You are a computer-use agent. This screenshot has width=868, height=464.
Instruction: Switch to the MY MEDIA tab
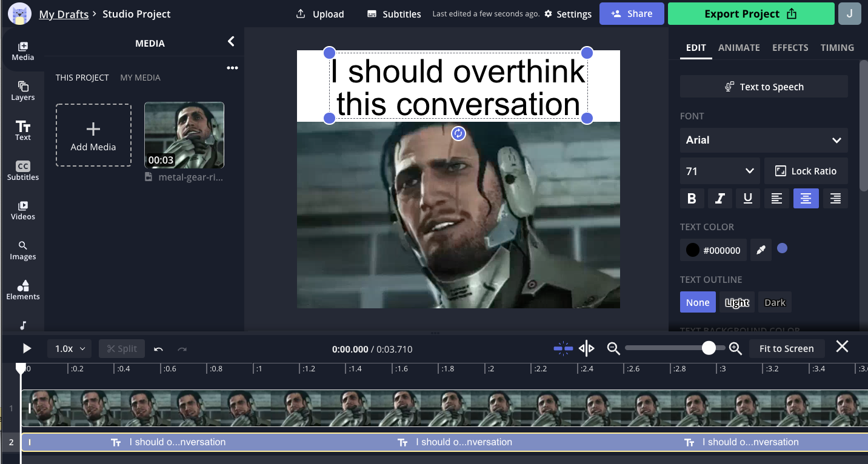(x=140, y=78)
